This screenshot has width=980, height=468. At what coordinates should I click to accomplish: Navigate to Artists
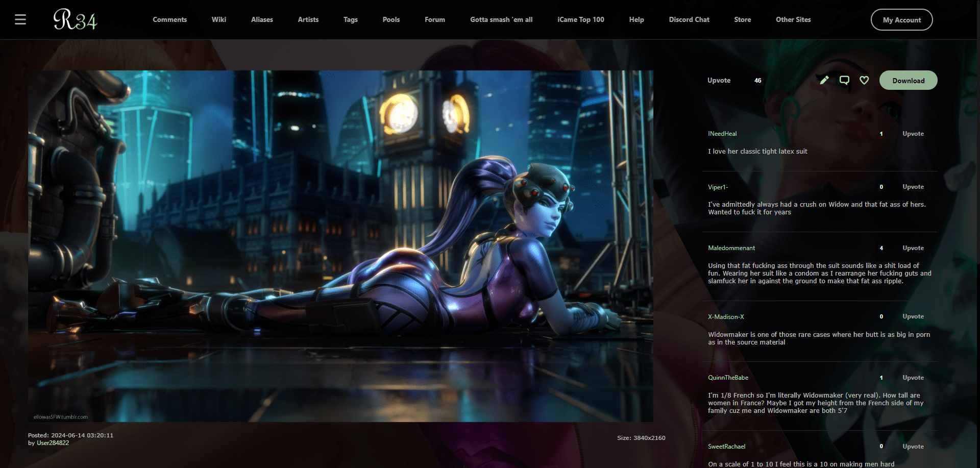coord(308,19)
